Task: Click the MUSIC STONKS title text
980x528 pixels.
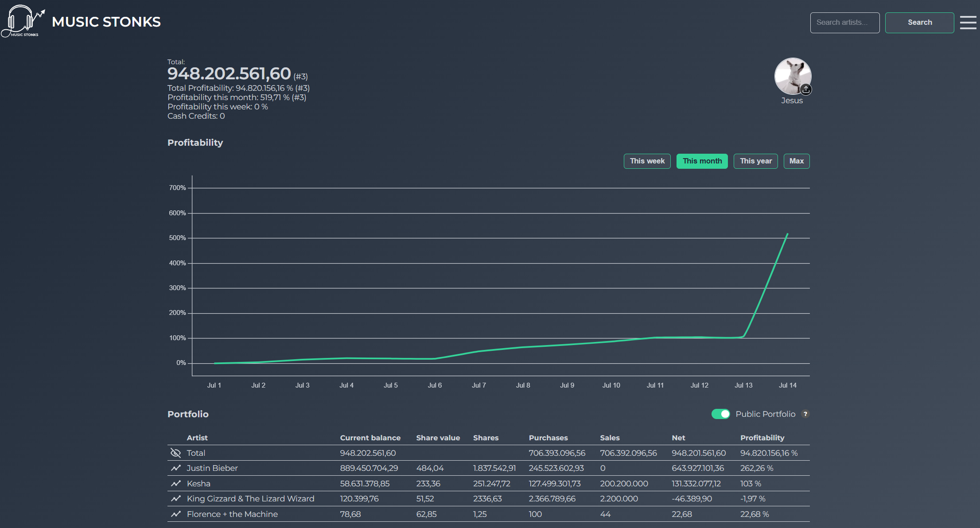Action: coord(106,22)
